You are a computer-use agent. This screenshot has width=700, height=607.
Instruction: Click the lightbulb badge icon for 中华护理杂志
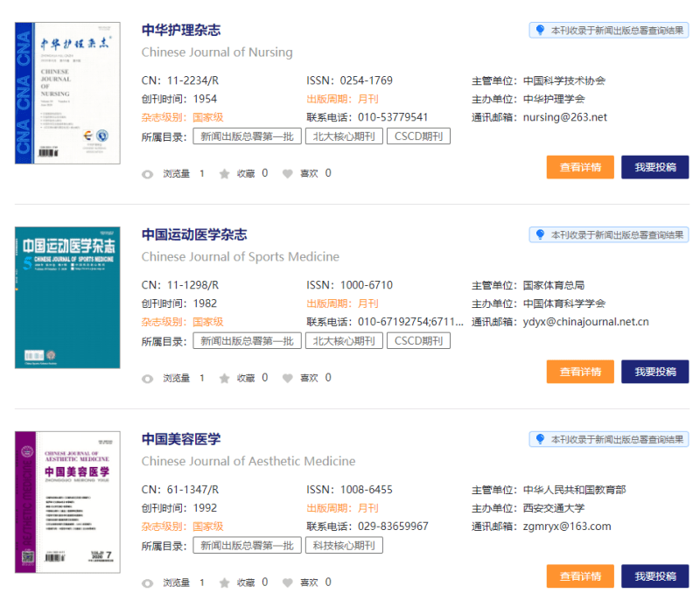point(540,30)
